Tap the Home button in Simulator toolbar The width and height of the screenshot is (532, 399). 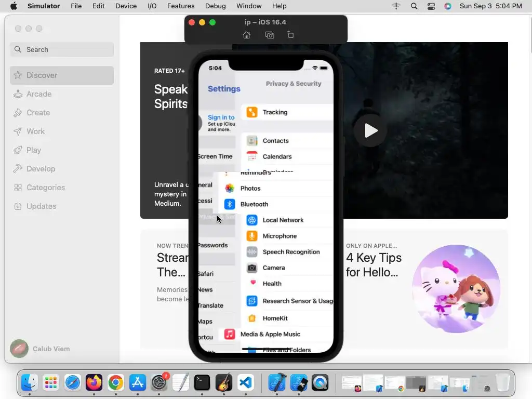coord(247,35)
